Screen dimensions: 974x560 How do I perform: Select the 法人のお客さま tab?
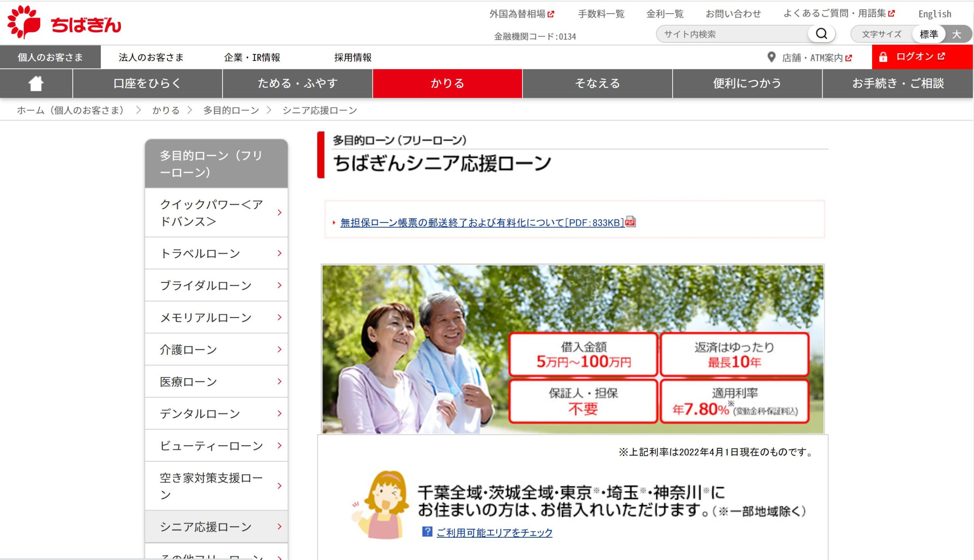151,57
